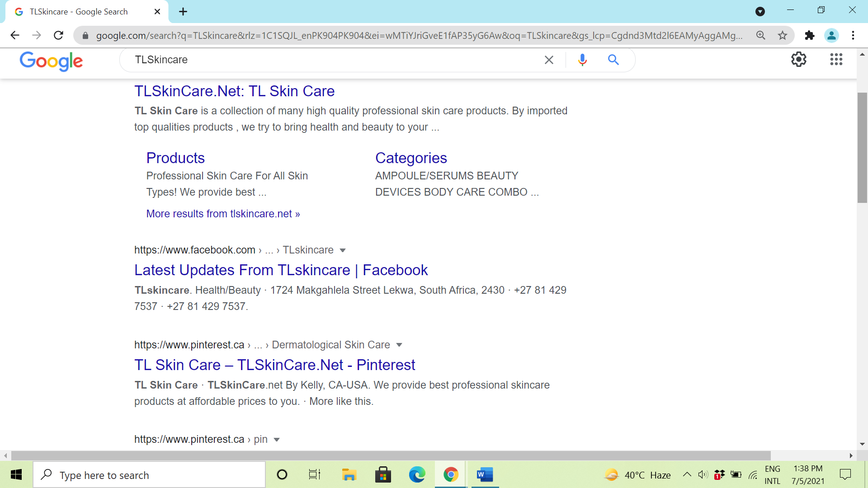868x488 pixels.
Task: Click the vertical page scrollbar thumb
Action: click(862, 147)
